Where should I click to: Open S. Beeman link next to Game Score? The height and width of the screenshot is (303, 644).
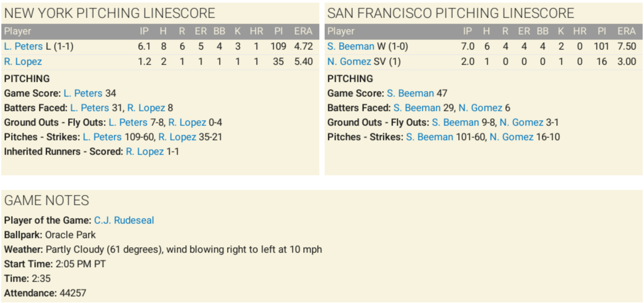(x=410, y=93)
